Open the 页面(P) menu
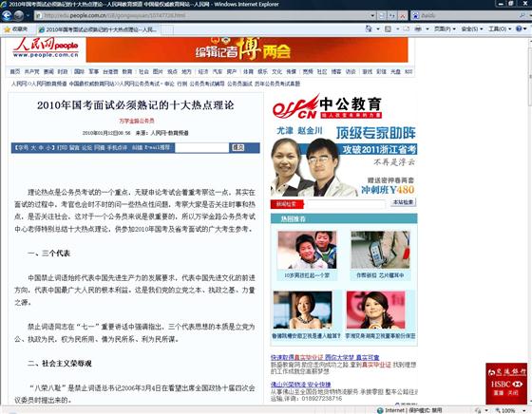 445,28
